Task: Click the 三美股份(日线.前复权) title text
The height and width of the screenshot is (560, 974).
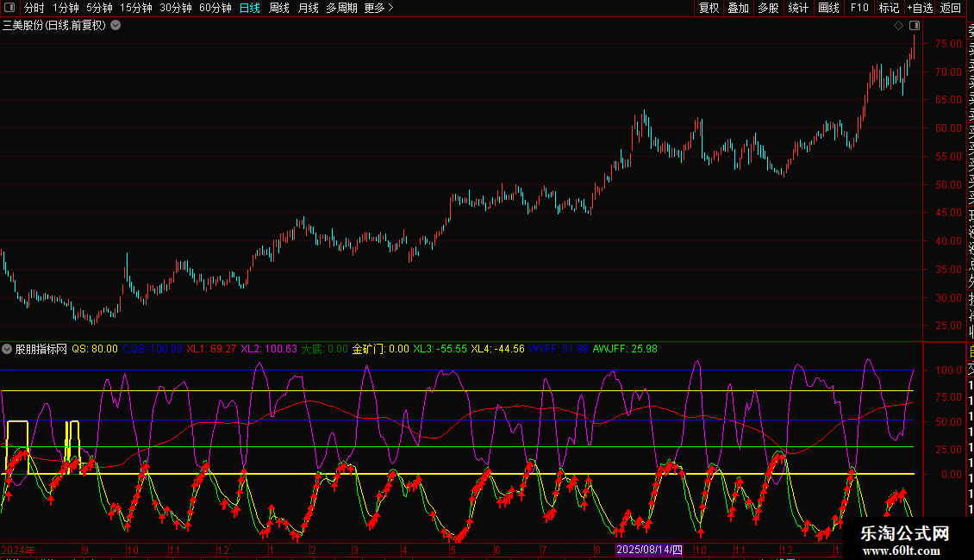Action: [x=54, y=26]
